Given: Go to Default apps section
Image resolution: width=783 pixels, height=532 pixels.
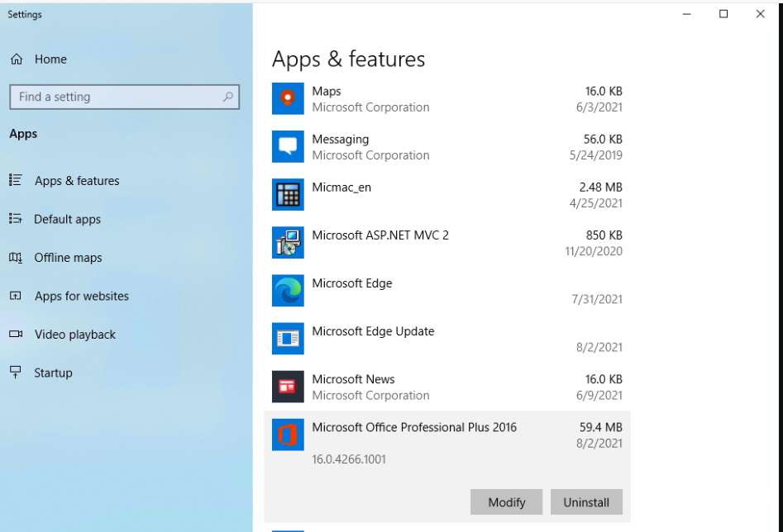Looking at the screenshot, I should (68, 219).
